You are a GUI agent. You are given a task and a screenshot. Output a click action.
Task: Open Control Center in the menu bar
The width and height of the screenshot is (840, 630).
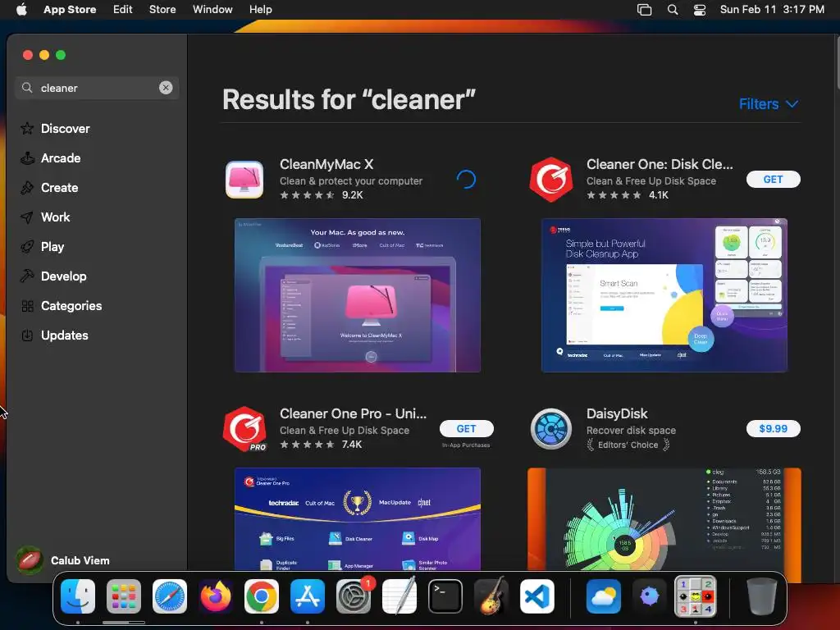click(700, 10)
